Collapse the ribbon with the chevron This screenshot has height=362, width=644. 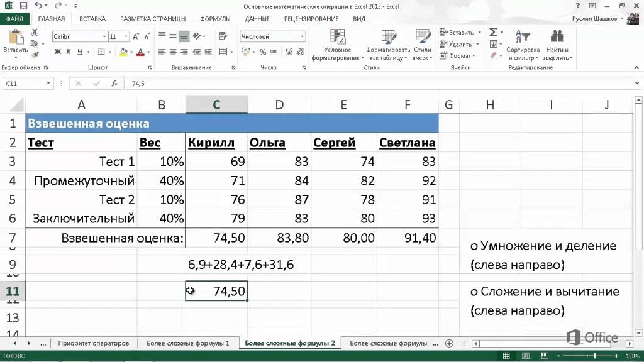click(x=636, y=67)
